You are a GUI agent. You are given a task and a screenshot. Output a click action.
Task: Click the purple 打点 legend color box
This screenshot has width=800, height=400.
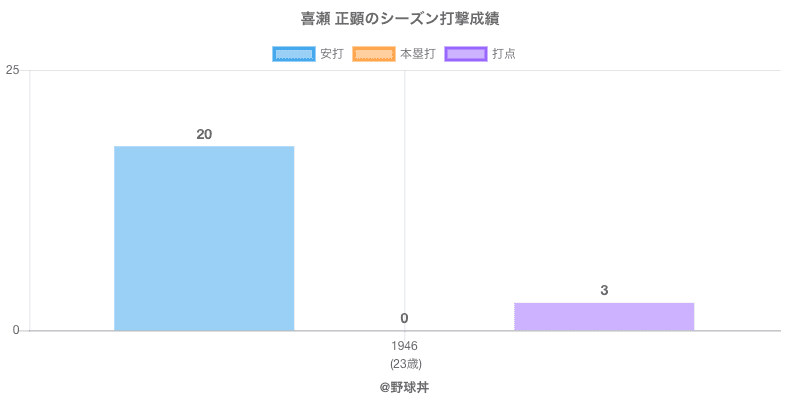[x=465, y=54]
